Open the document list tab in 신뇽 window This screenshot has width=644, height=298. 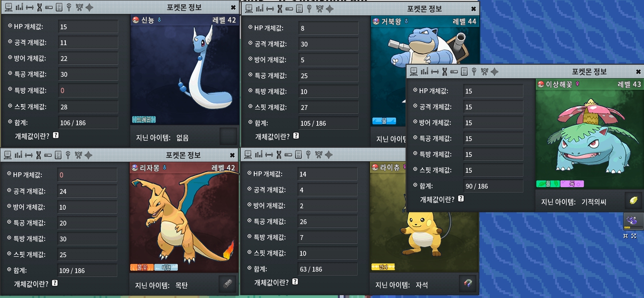point(59,7)
